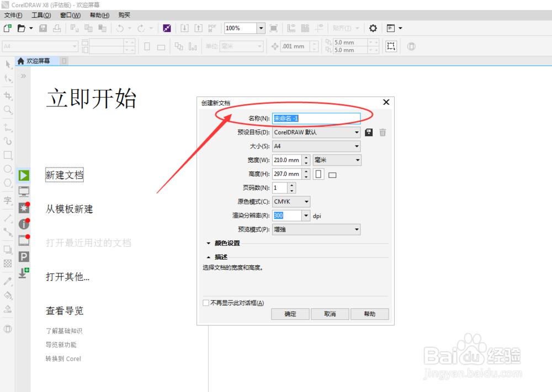552x392 pixels.
Task: Expand the 颜色设置 color settings section
Action: [209, 243]
